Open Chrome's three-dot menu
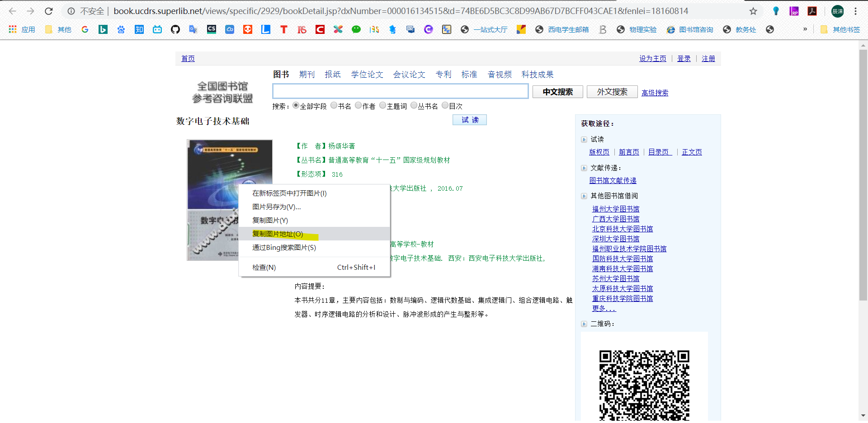868x423 pixels. point(855,11)
